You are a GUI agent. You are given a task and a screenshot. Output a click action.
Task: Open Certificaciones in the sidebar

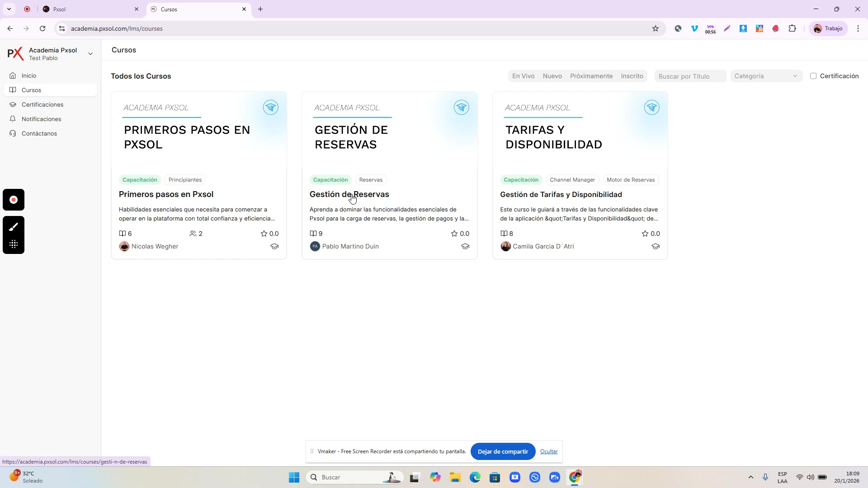(x=50, y=104)
